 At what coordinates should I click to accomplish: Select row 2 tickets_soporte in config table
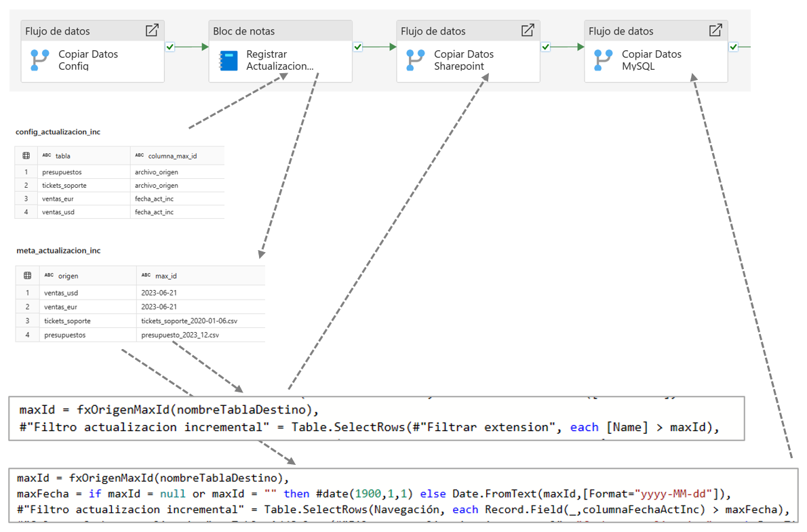[64, 185]
